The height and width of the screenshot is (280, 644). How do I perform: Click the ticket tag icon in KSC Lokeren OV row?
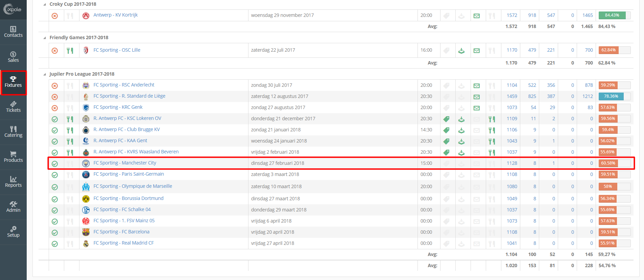(x=446, y=119)
